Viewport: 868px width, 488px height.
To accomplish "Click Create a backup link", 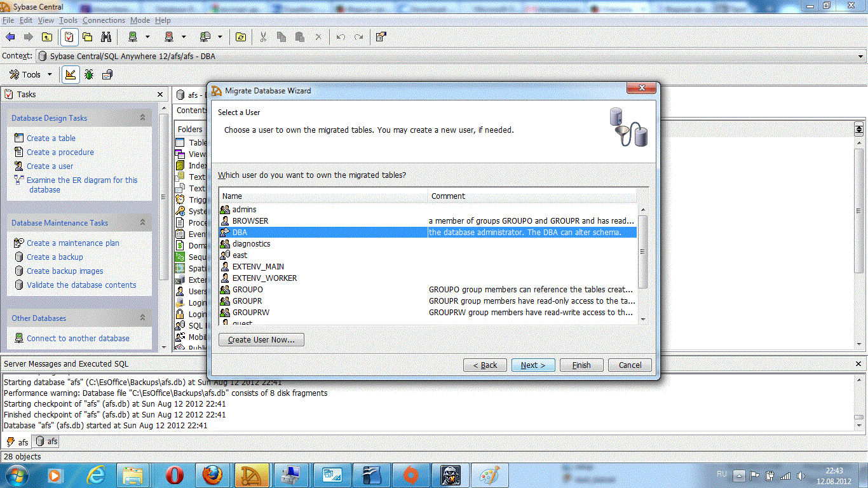I will (x=55, y=257).
